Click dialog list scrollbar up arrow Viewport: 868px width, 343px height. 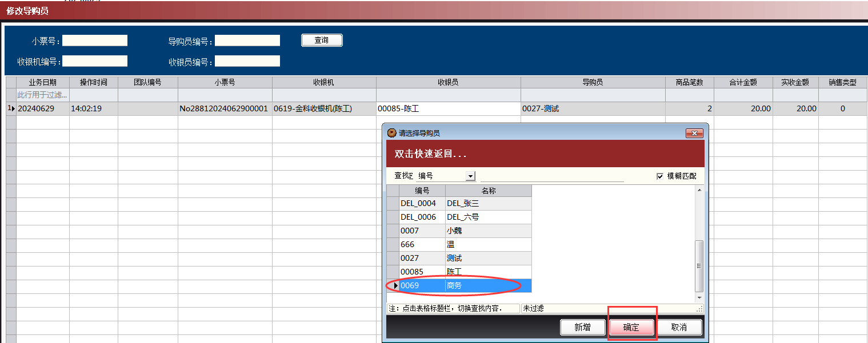(699, 189)
